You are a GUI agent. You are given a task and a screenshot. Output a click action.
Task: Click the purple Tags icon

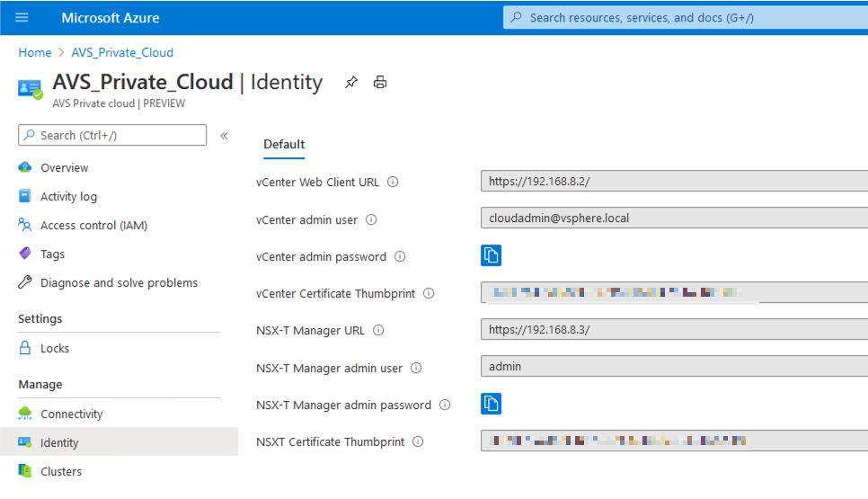pyautogui.click(x=25, y=254)
